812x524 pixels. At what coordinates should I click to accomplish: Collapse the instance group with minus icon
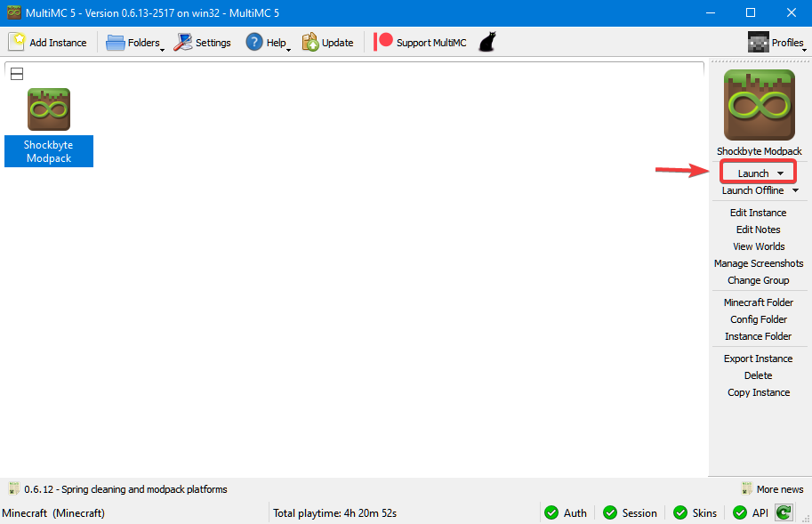click(x=17, y=74)
